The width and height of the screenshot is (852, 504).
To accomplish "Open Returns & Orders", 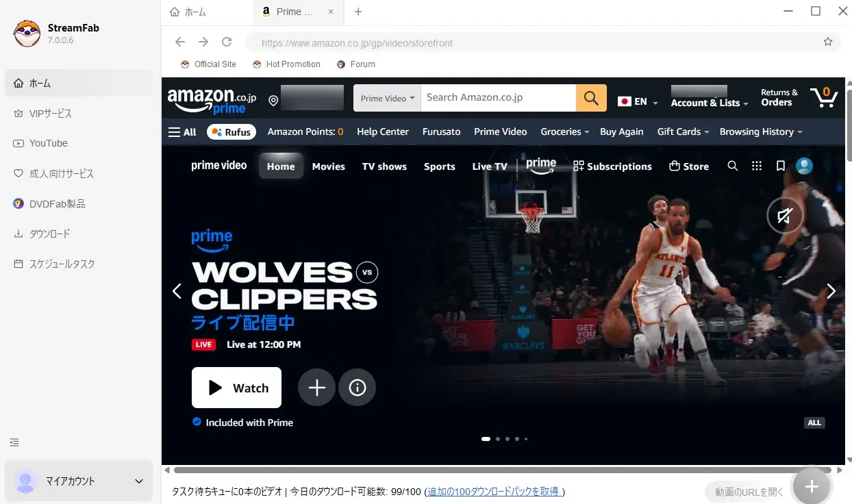I will pyautogui.click(x=779, y=97).
